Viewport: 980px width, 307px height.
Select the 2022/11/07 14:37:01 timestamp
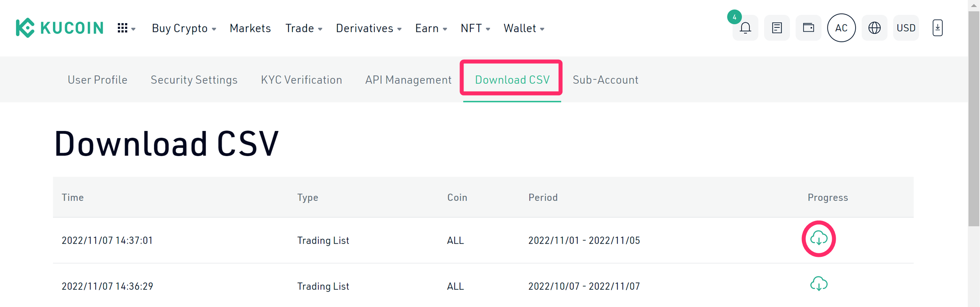(x=107, y=241)
